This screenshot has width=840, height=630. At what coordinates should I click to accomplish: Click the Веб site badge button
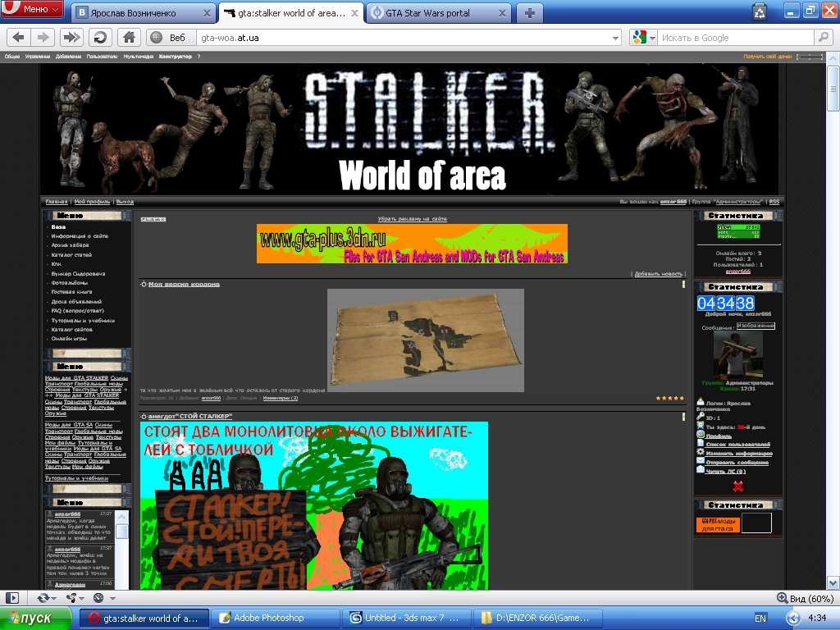(x=169, y=38)
